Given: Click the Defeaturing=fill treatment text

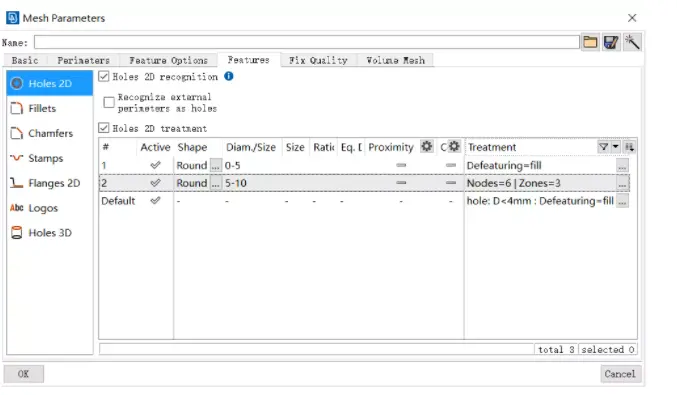Looking at the screenshot, I should (x=504, y=165).
